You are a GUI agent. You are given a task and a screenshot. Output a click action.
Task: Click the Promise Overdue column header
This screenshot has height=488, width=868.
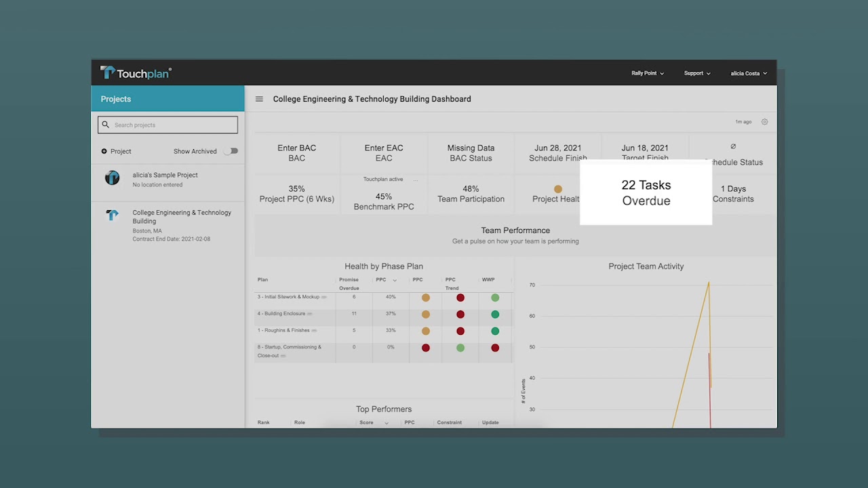pyautogui.click(x=349, y=284)
